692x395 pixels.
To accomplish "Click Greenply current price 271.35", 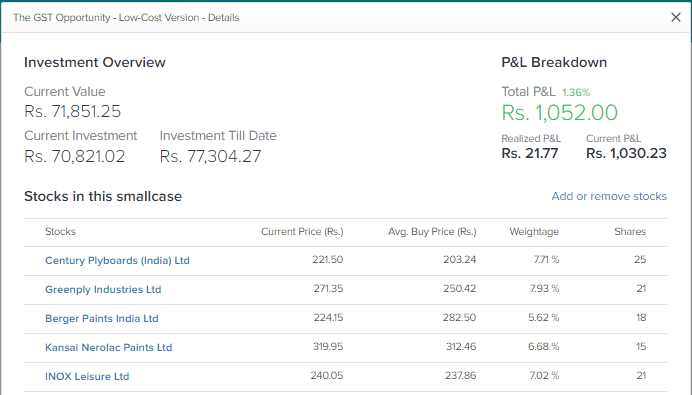I will [328, 289].
